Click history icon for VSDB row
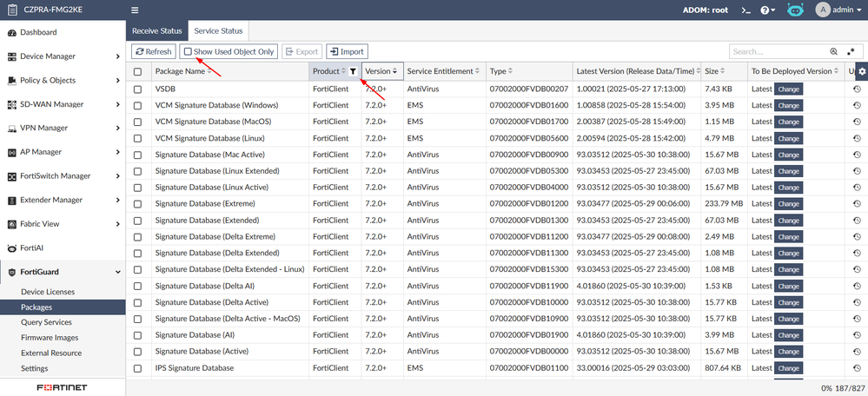 pyautogui.click(x=857, y=89)
